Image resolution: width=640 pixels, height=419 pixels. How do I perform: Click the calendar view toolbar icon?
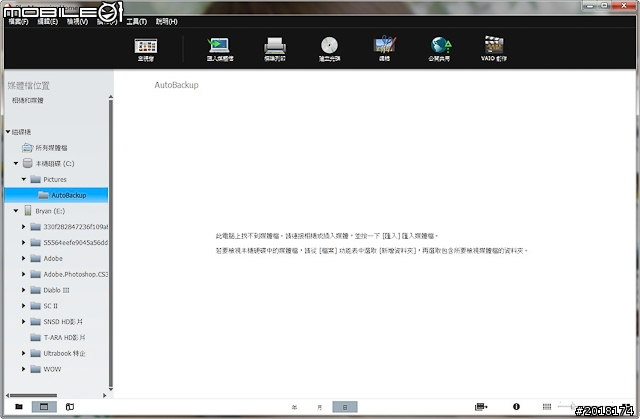point(145,45)
